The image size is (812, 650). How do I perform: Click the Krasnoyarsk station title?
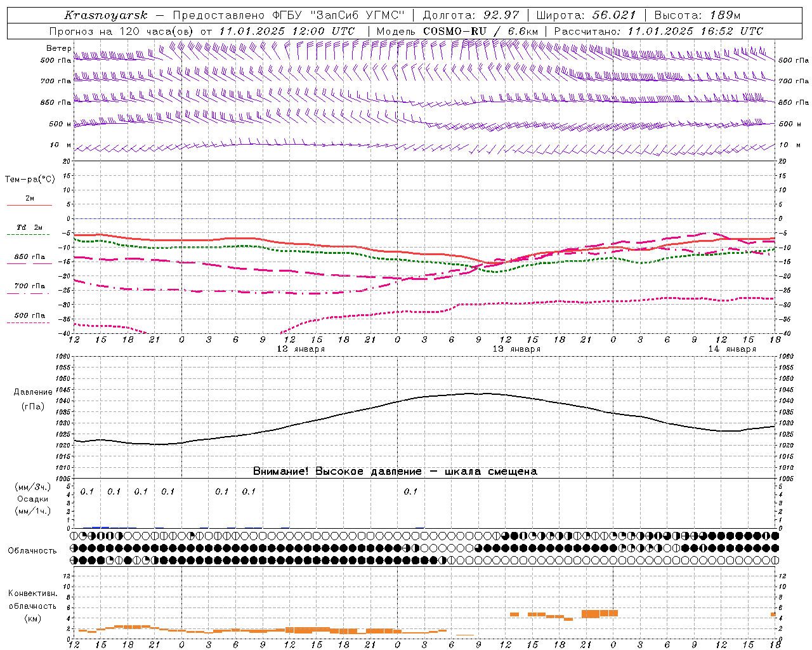[105, 15]
